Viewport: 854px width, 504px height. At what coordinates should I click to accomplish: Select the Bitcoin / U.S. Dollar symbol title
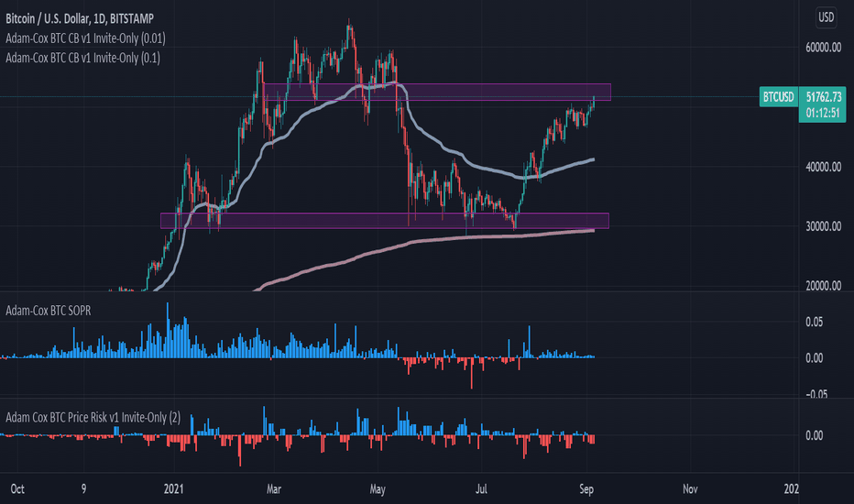[x=80, y=18]
